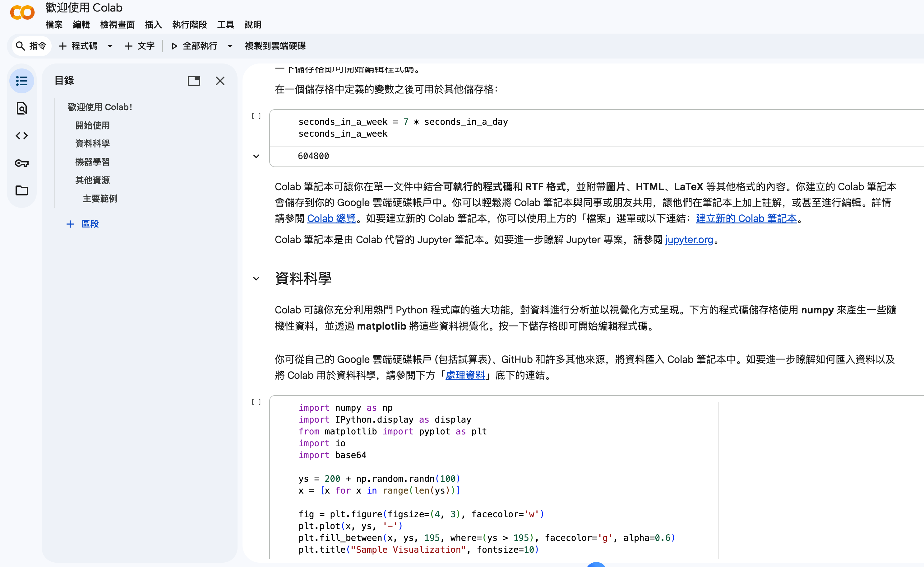Close the 目錄 panel
Viewport: 924px width, 567px height.
(x=220, y=81)
